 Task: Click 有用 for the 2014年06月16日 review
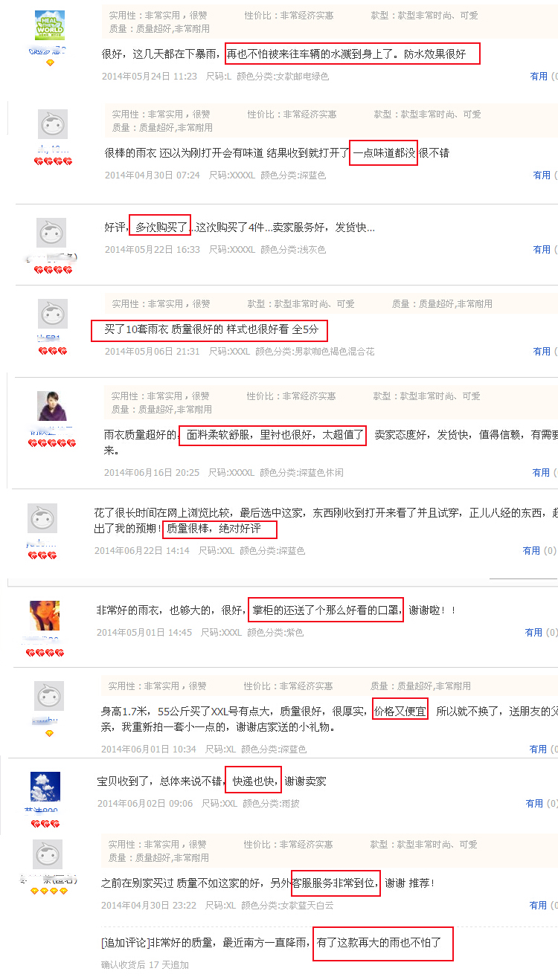tap(541, 472)
